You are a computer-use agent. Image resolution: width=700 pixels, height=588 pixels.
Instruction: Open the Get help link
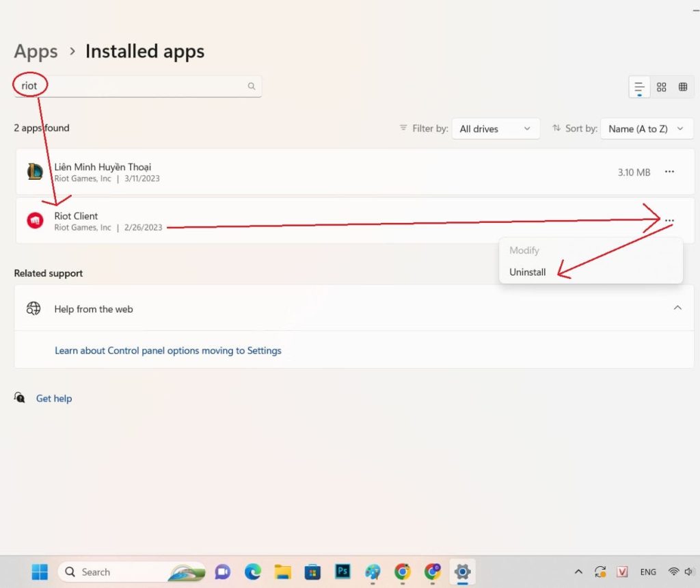[x=53, y=398]
